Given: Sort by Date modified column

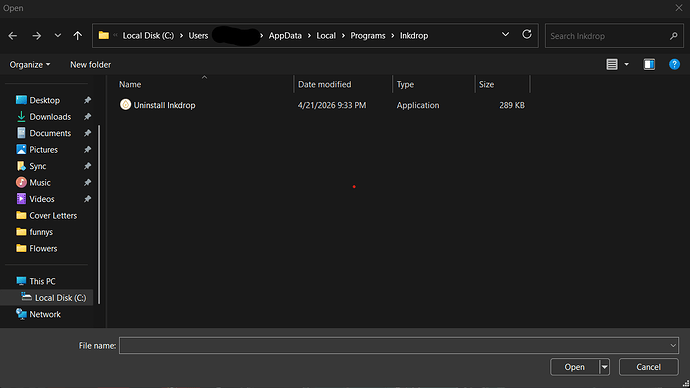Looking at the screenshot, I should pyautogui.click(x=325, y=84).
